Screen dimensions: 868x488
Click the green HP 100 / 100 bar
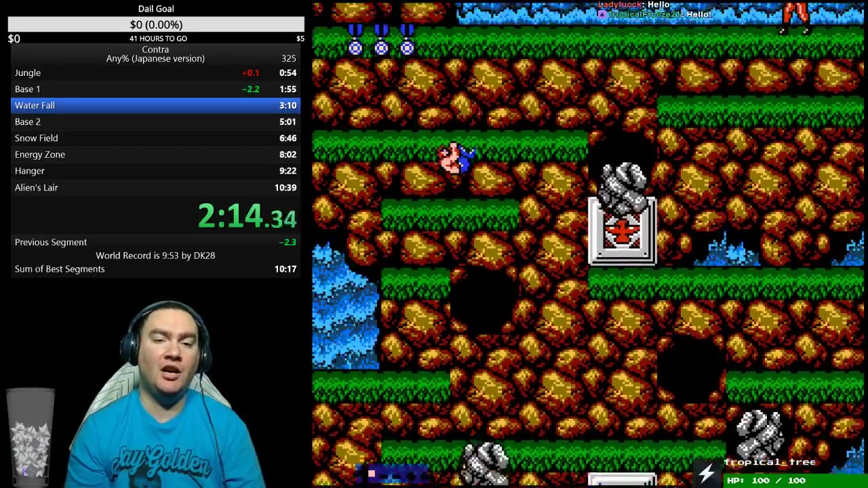click(x=795, y=481)
